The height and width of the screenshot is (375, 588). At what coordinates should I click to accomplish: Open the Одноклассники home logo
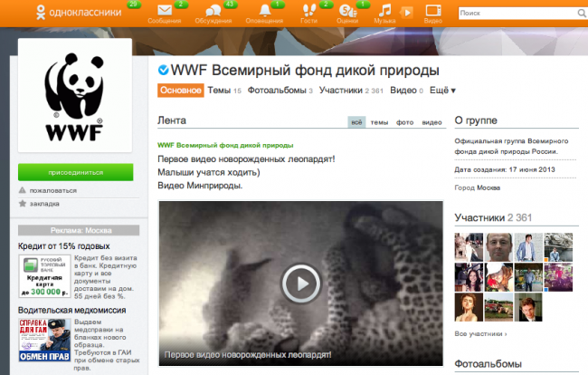point(79,13)
